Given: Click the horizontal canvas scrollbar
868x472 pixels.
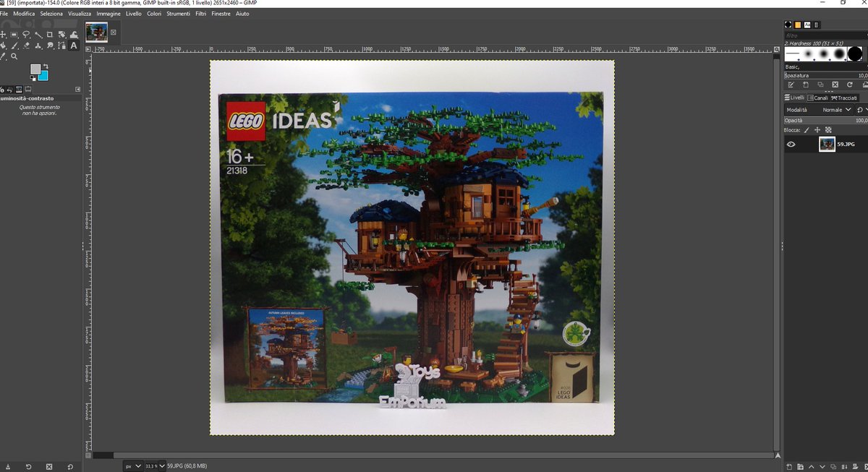Looking at the screenshot, I should [x=433, y=455].
